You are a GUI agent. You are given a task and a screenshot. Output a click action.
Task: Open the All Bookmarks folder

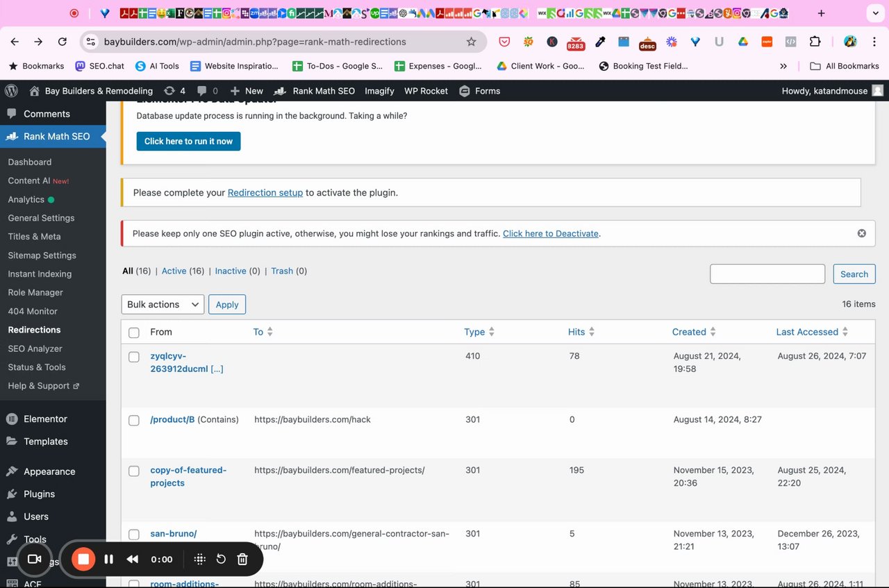845,66
